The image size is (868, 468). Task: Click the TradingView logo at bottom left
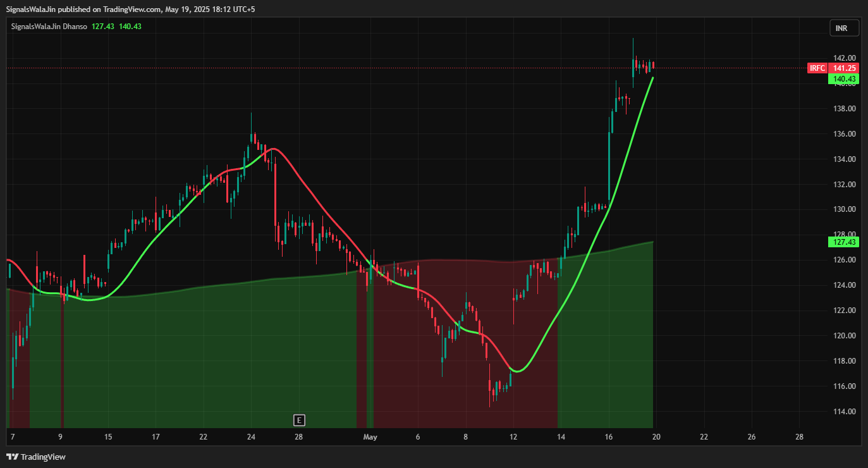point(36,457)
